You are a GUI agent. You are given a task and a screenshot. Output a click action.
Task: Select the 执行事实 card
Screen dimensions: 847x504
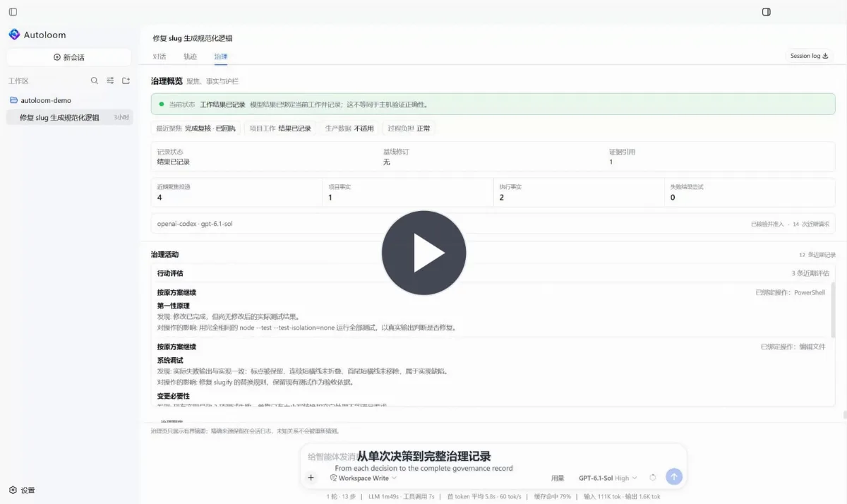(x=579, y=192)
